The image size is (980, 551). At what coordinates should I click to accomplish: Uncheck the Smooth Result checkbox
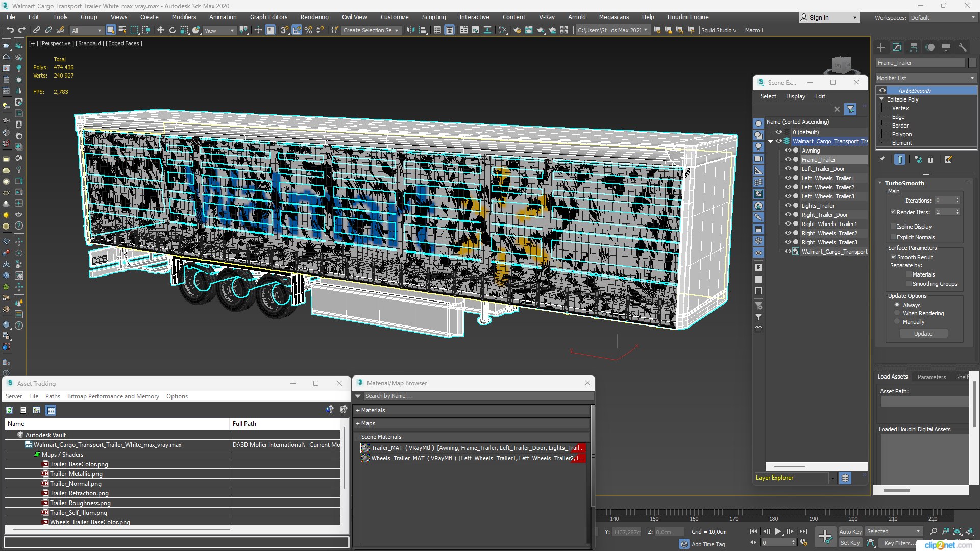[x=893, y=257]
